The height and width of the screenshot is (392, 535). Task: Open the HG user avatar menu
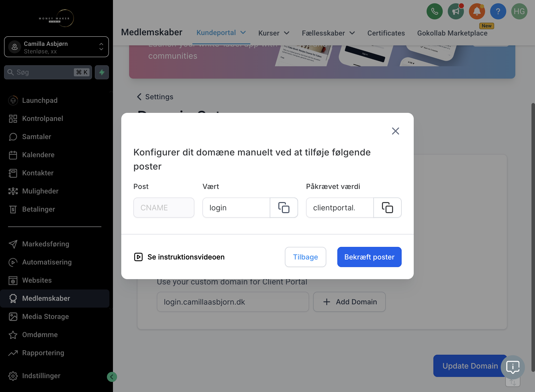(519, 11)
